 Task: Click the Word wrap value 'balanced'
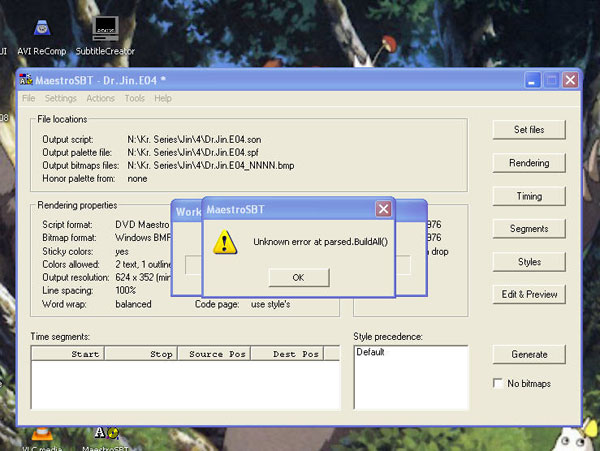[134, 304]
